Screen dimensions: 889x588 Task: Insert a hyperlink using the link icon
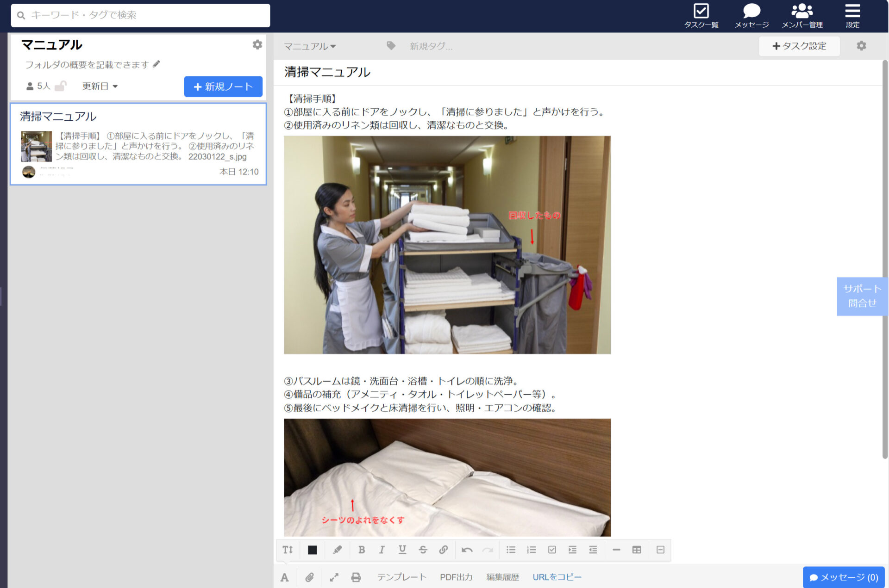click(x=444, y=550)
